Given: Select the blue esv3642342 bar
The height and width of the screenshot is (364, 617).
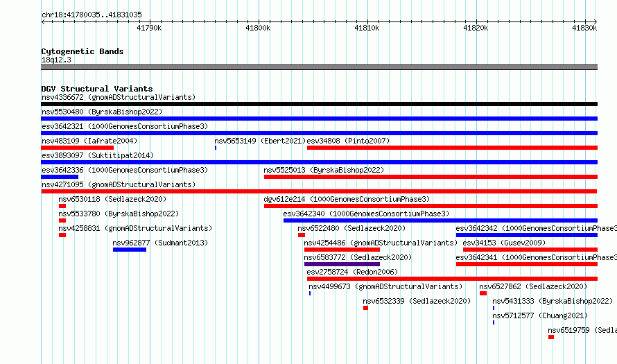Looking at the screenshot, I should (527, 235).
